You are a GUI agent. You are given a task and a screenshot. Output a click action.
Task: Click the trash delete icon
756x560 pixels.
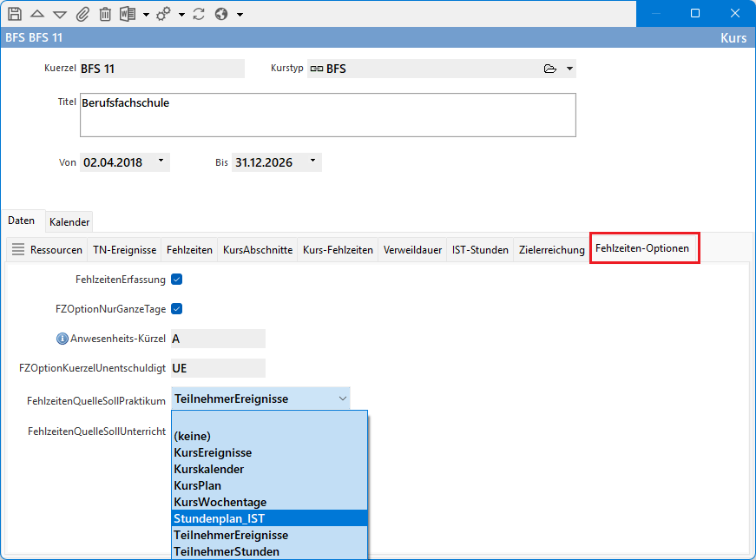[105, 14]
